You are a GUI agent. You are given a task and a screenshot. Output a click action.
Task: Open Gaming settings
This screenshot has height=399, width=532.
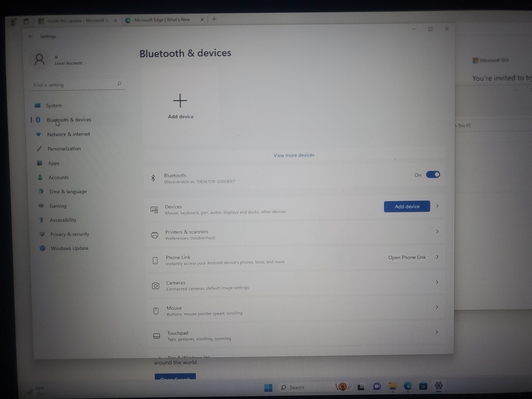click(58, 206)
